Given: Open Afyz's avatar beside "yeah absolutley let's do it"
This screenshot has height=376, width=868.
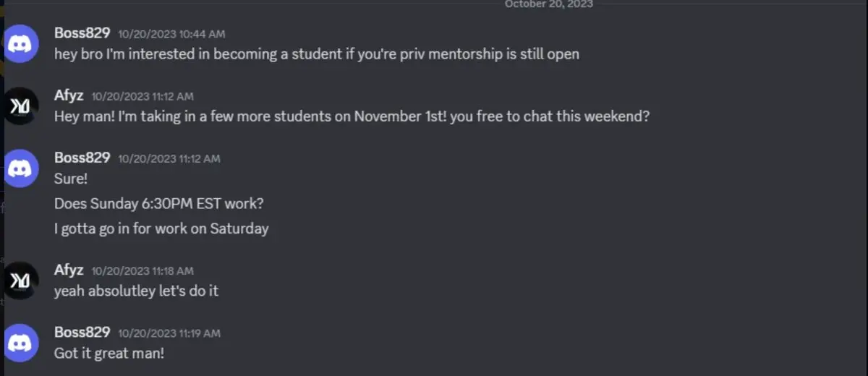Looking at the screenshot, I should pyautogui.click(x=21, y=281).
